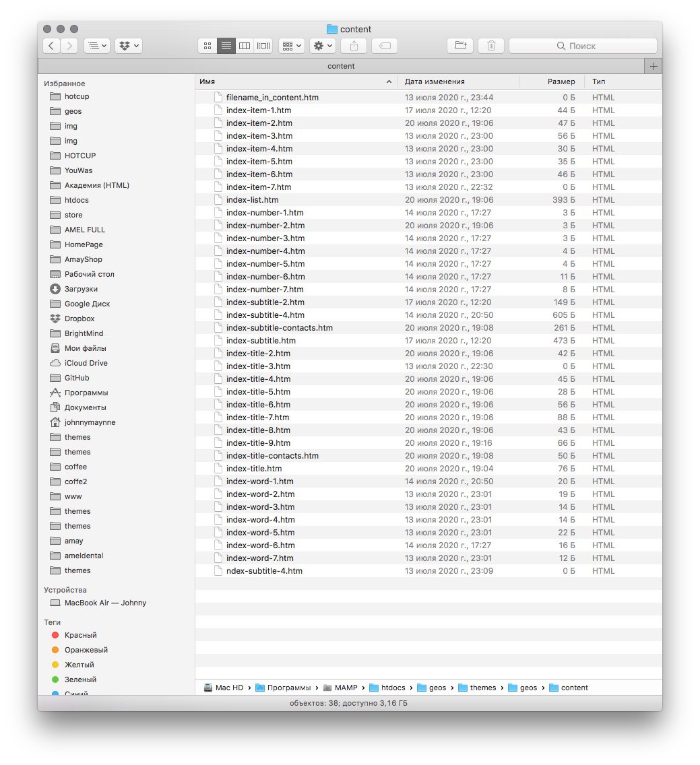Add a new tab with plus button

(654, 66)
